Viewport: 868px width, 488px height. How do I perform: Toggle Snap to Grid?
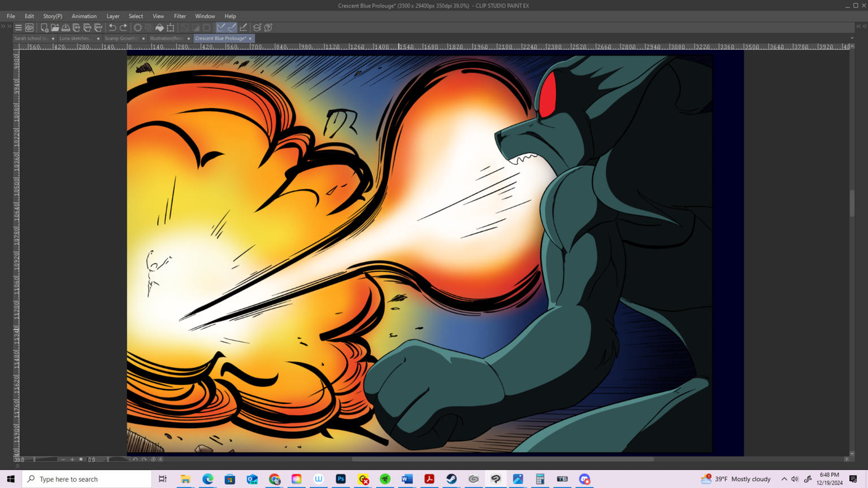click(x=244, y=27)
